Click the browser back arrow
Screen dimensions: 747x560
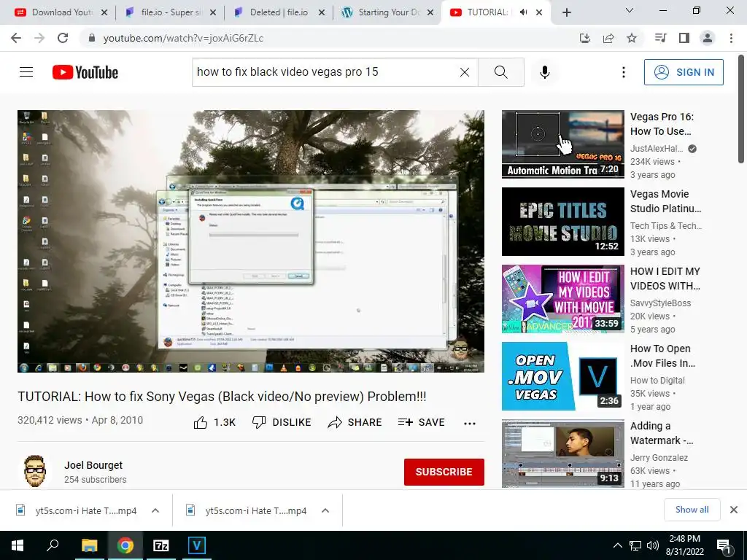(16, 38)
